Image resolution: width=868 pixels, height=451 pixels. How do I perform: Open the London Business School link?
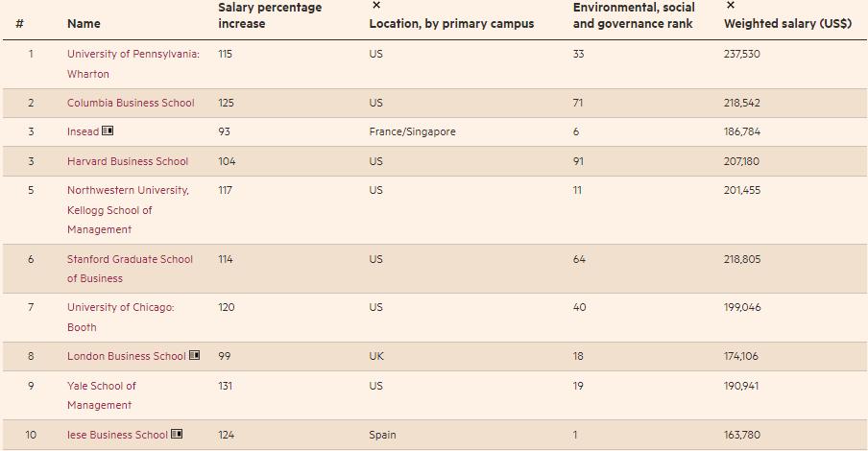pos(126,356)
